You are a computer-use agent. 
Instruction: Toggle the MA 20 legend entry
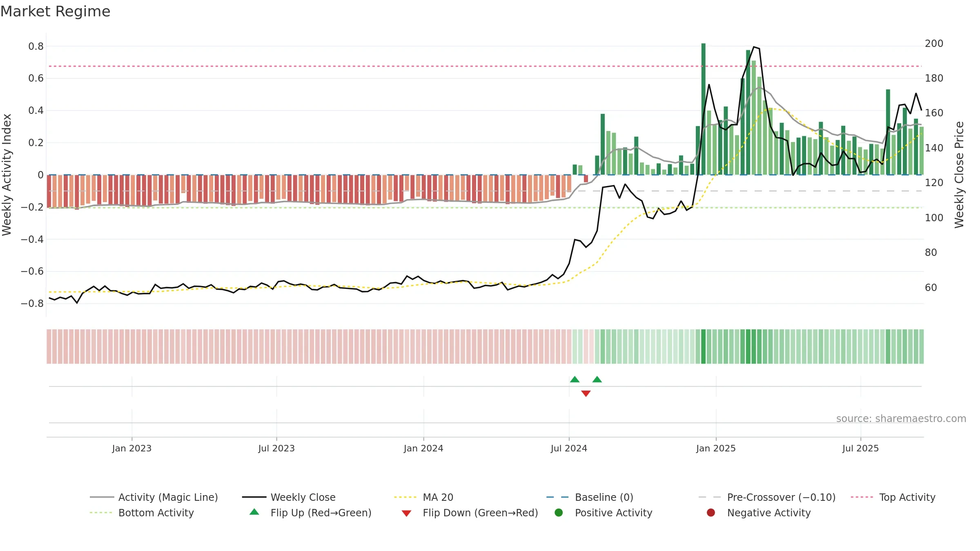(x=424, y=497)
